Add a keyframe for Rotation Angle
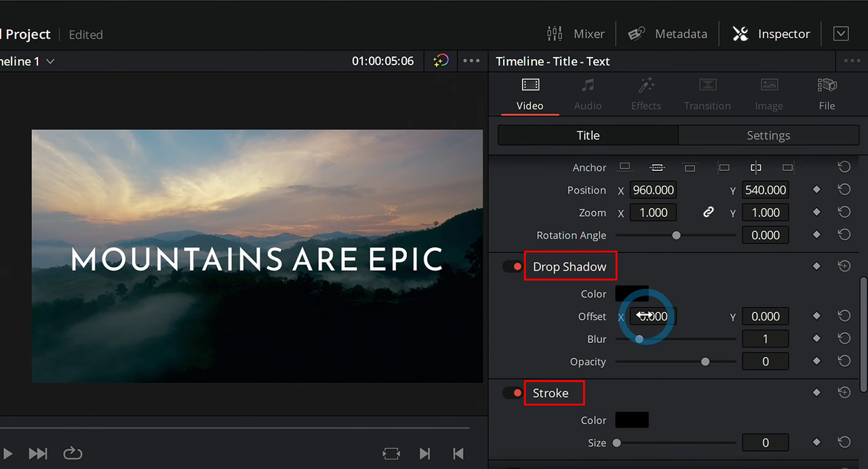 [x=816, y=235]
